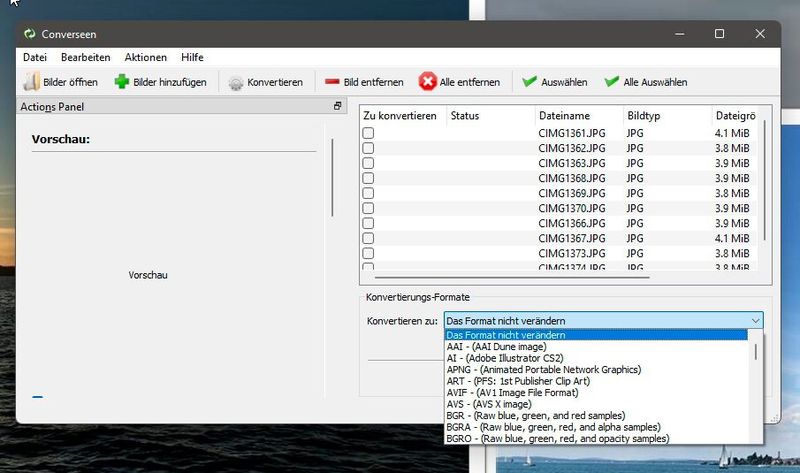Click the format dropdown list scrollbar

coord(755,352)
